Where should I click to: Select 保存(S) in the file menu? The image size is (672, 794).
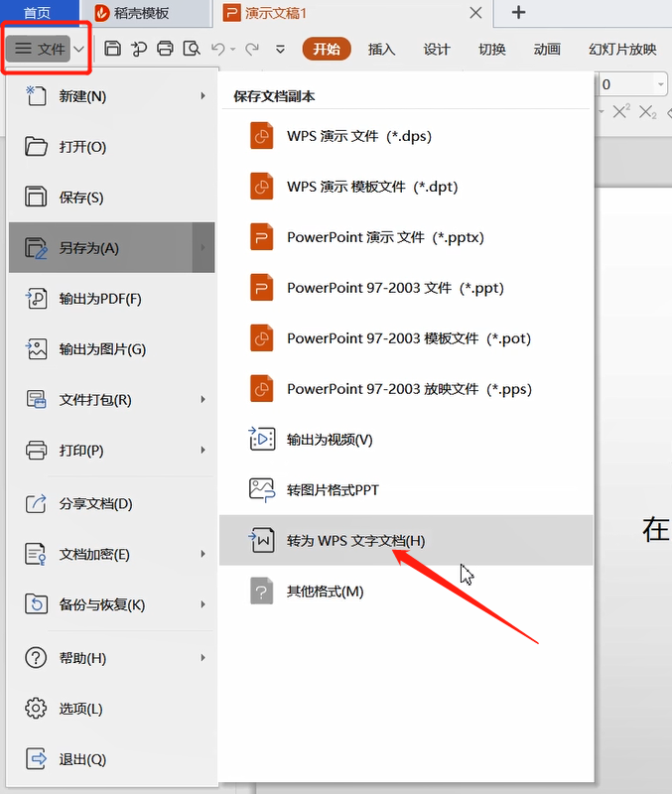(x=112, y=197)
